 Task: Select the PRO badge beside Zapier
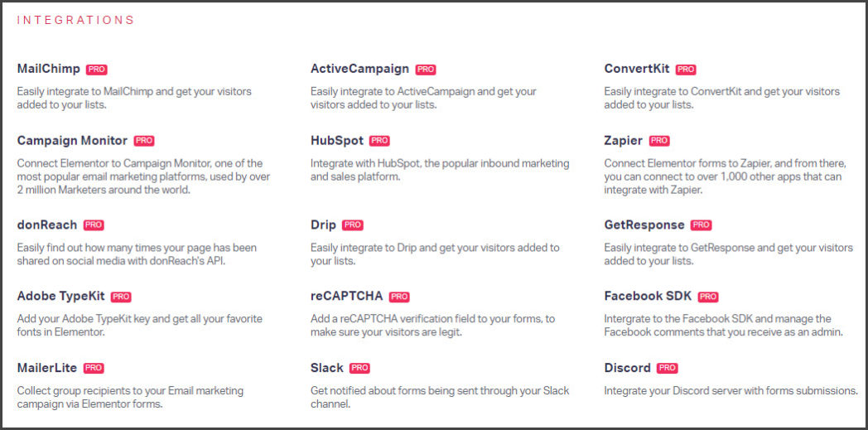pos(659,141)
